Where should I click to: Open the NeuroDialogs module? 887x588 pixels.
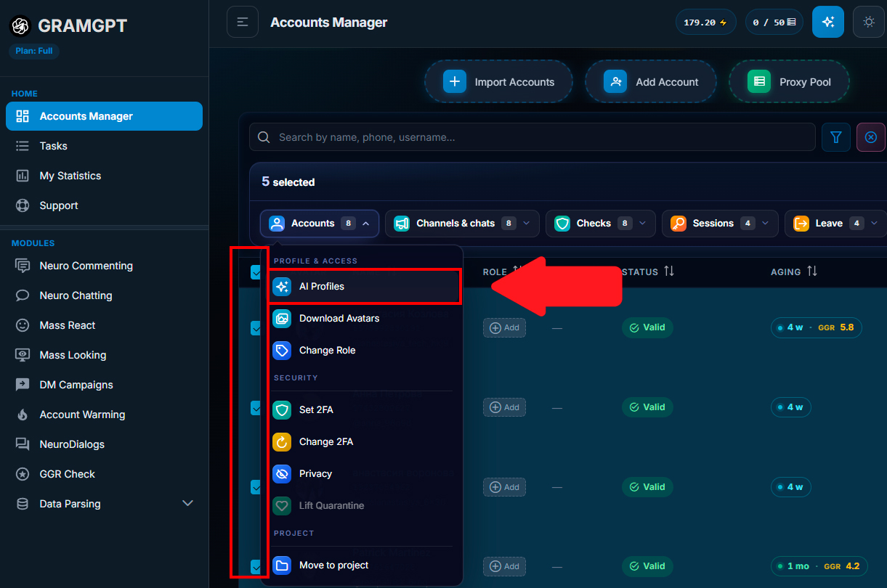point(104,444)
